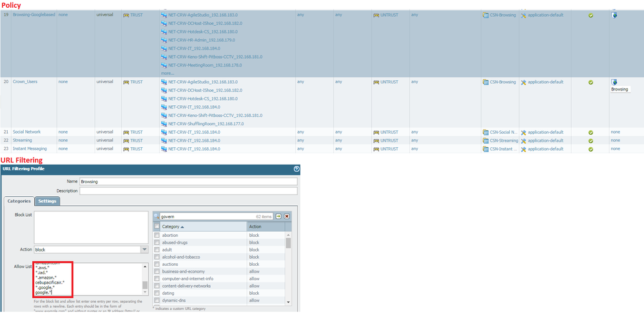Click the help icon in URL Filtering Profile

pos(296,169)
